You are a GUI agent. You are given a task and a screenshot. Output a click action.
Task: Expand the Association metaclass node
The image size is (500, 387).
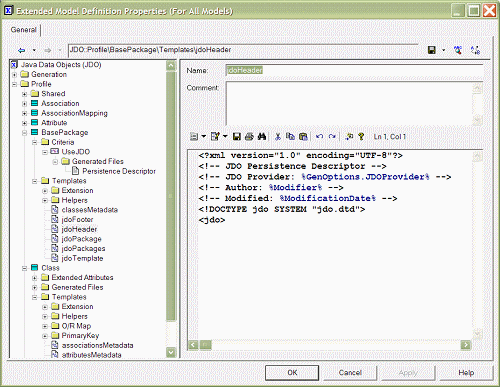(25, 104)
